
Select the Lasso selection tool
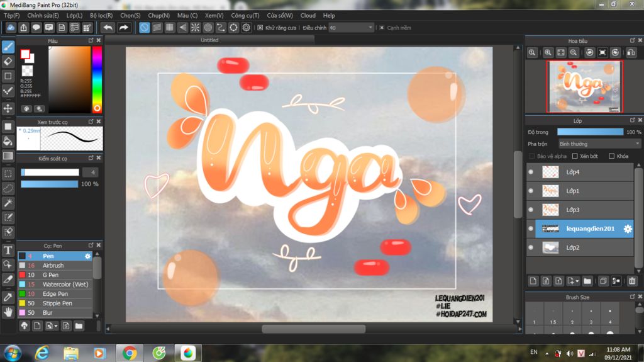(x=8, y=188)
